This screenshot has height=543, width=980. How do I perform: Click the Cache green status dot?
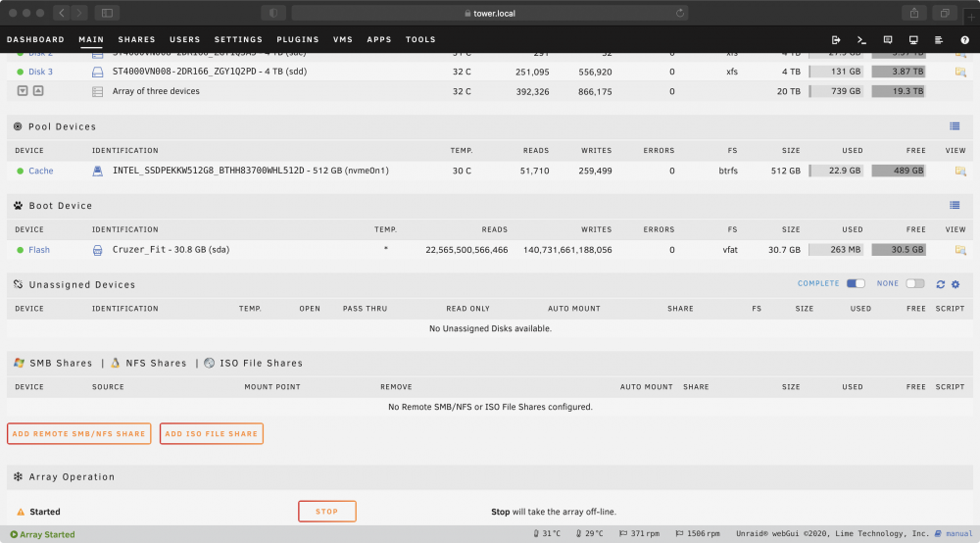[x=20, y=171]
